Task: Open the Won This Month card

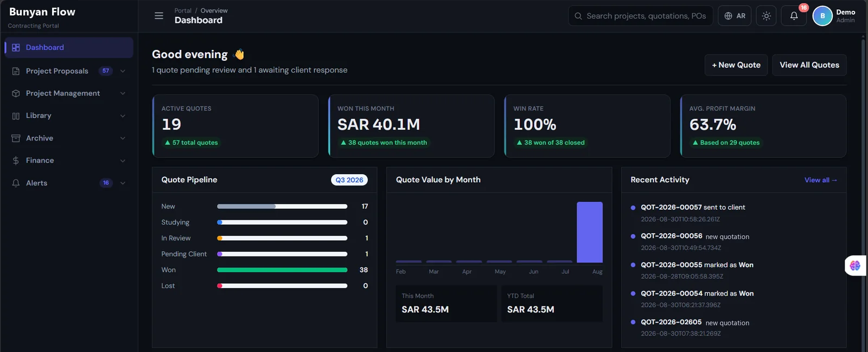Action: click(411, 126)
